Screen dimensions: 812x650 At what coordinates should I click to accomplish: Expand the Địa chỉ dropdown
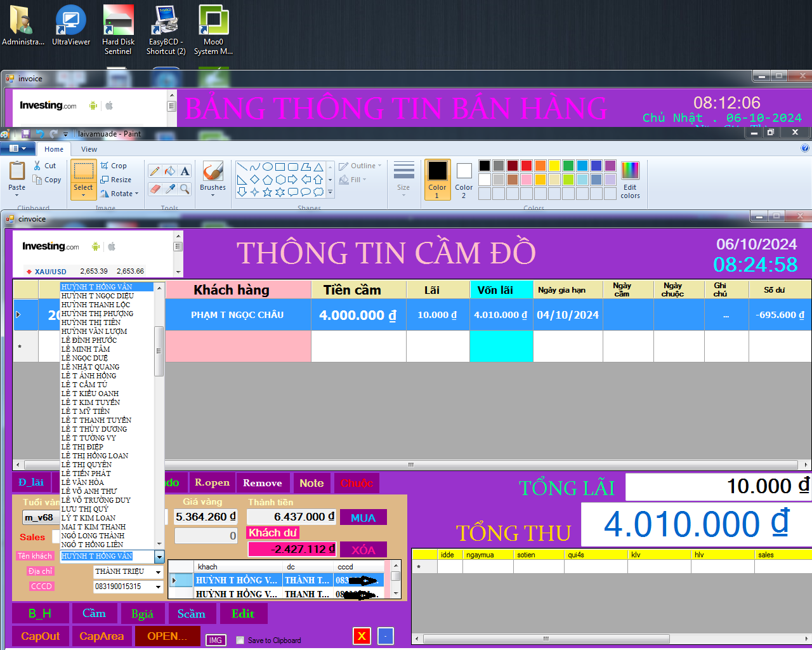(159, 572)
